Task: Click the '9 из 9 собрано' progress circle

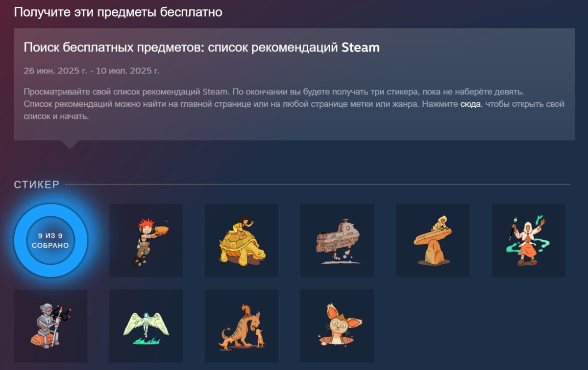Action: tap(50, 240)
